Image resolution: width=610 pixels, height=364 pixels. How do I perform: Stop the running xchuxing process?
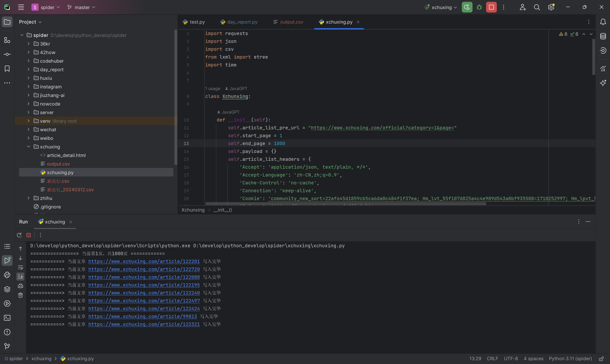tap(491, 7)
